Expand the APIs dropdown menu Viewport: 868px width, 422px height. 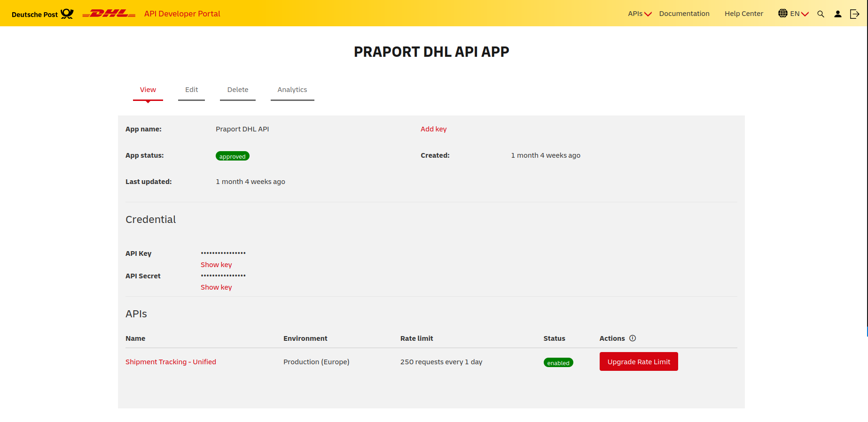click(x=640, y=14)
